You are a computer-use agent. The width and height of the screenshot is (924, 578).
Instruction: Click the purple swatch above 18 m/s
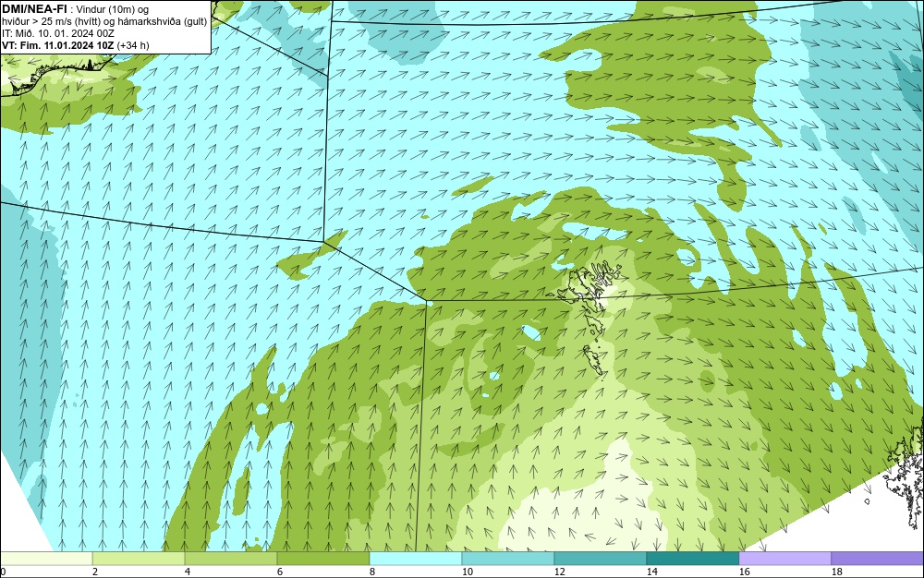tap(878, 559)
